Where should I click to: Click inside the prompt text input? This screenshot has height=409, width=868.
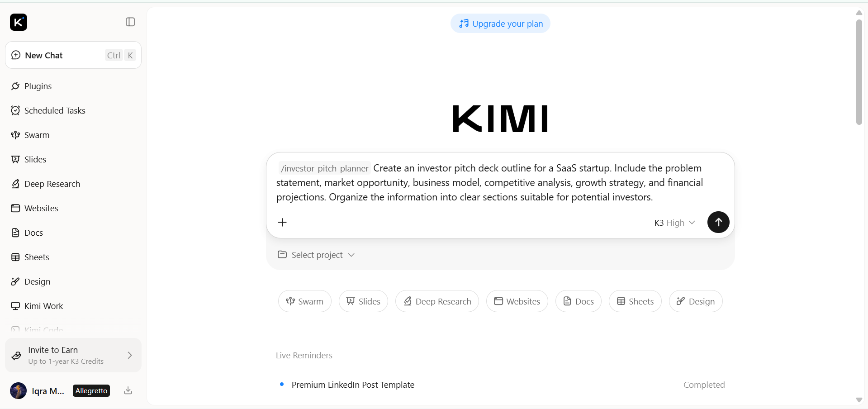click(x=500, y=183)
